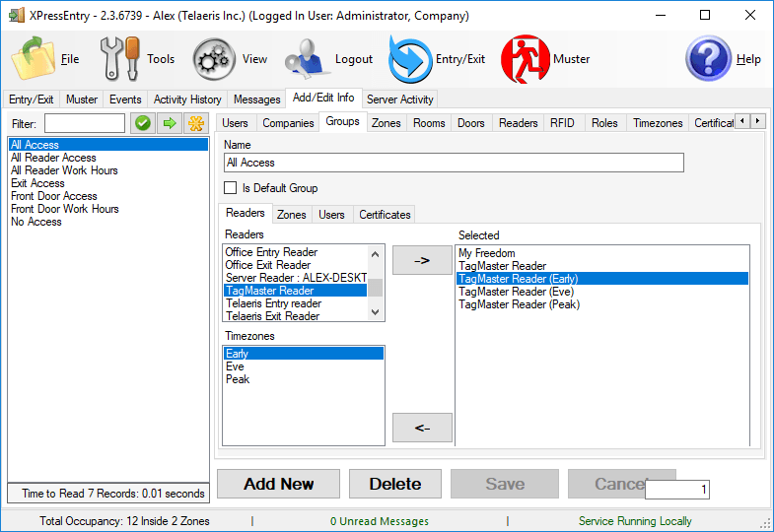Open the Timezones sub-tab

[x=658, y=123]
